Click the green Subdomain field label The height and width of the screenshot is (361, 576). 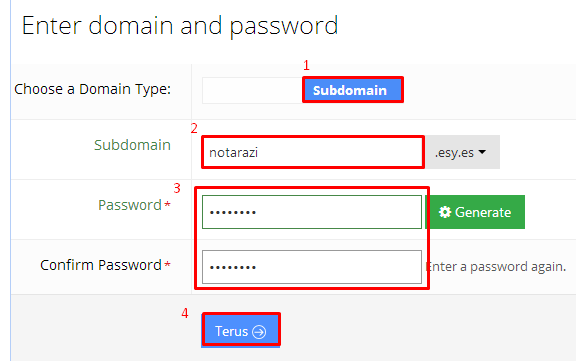132,145
